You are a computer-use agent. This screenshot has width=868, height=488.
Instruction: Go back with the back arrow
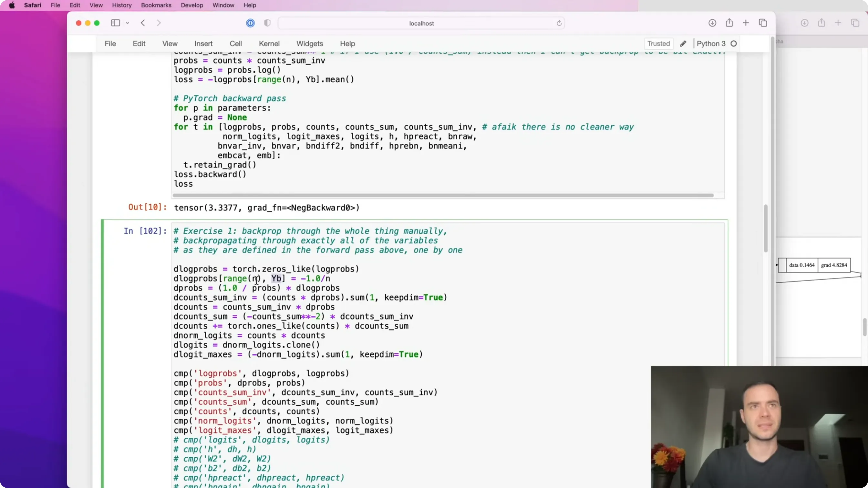pyautogui.click(x=143, y=23)
